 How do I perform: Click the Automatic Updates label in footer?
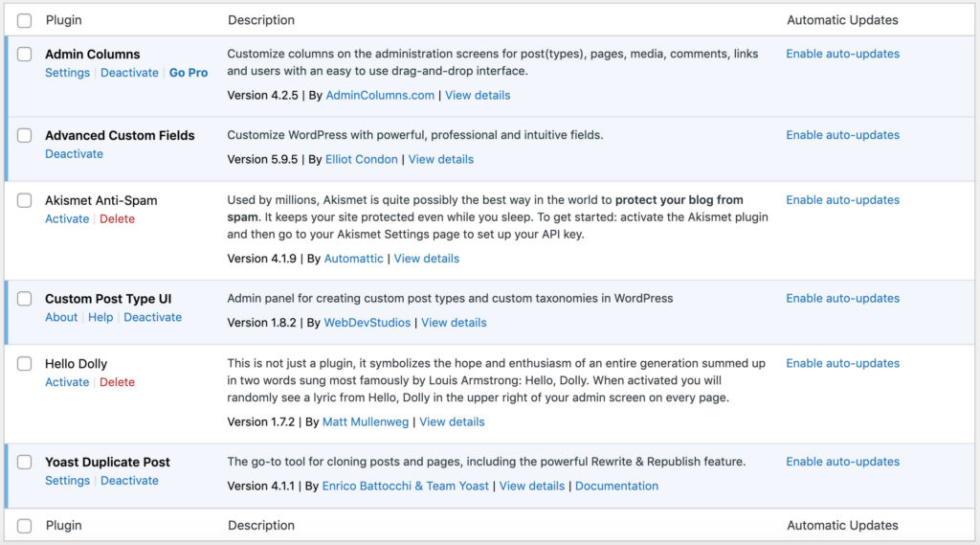click(x=842, y=526)
